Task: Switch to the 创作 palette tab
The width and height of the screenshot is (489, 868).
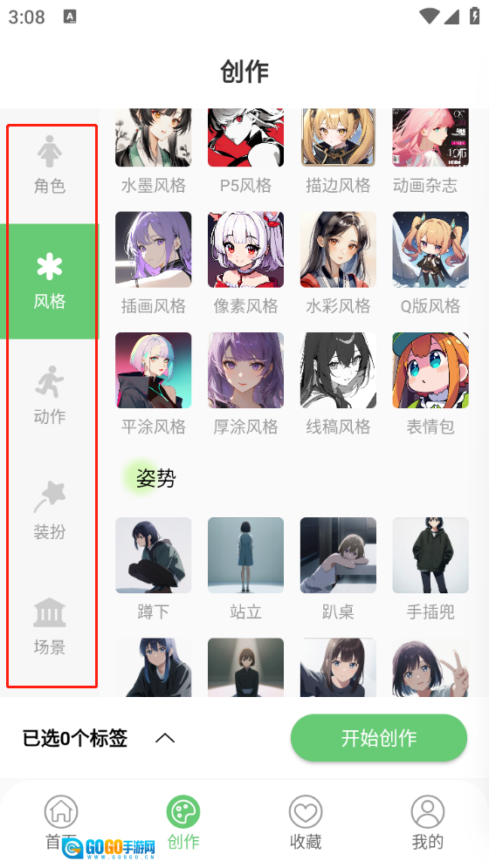Action: (183, 823)
